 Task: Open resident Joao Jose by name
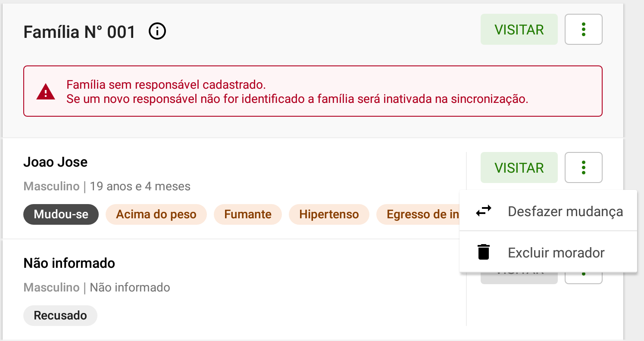55,162
